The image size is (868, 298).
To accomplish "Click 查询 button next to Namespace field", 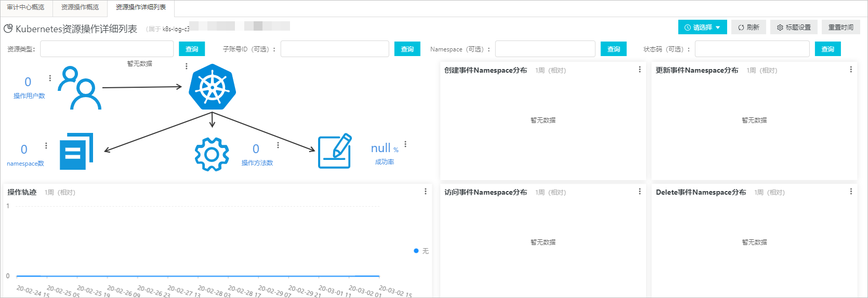I will coord(613,49).
